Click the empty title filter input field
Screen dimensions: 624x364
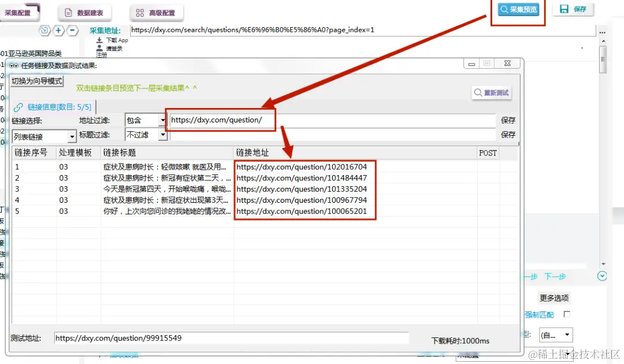click(332, 135)
